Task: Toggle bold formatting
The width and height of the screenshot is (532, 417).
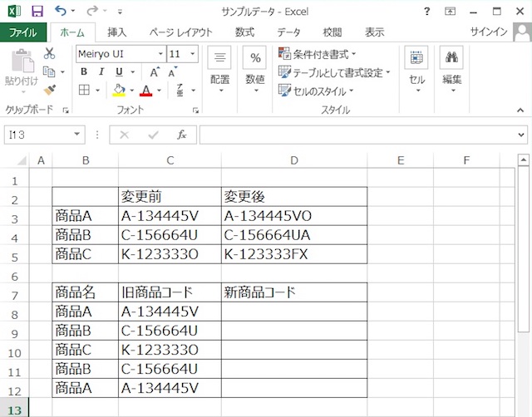Action: (84, 71)
